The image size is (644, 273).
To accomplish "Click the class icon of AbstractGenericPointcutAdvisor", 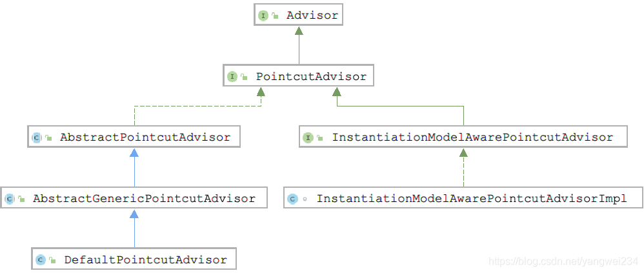I will (10, 199).
